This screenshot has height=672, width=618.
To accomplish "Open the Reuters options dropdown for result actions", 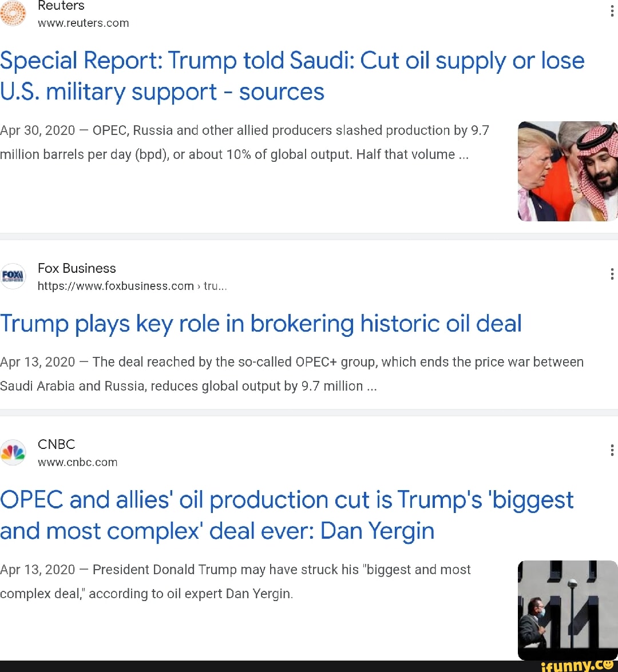I will tap(612, 10).
